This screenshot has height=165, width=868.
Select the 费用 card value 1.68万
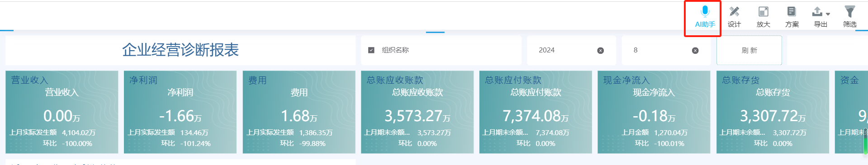[299, 116]
